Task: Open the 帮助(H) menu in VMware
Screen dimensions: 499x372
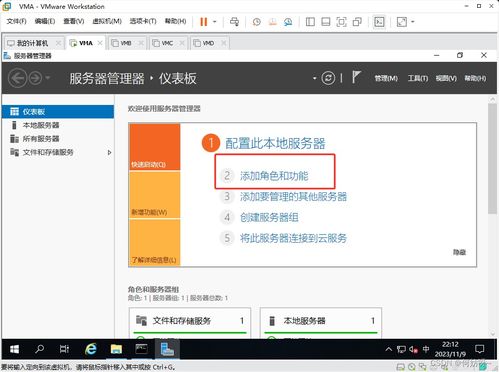Action: pyautogui.click(x=175, y=21)
